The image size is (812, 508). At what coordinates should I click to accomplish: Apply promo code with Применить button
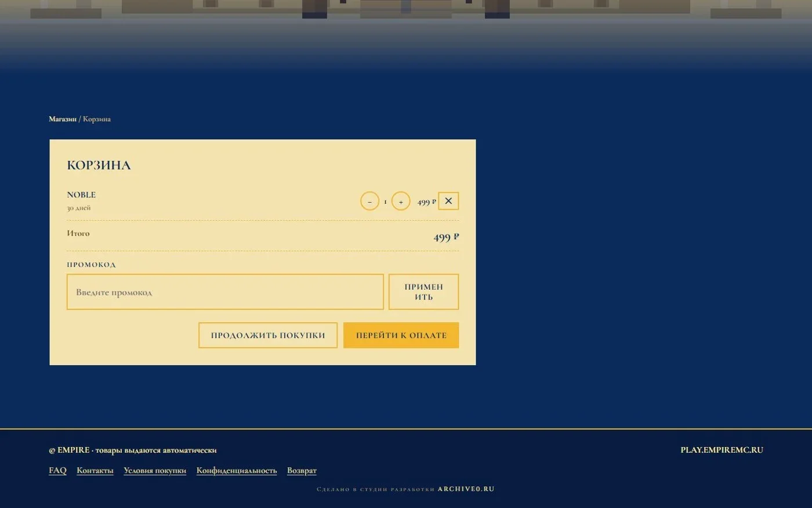[x=423, y=292]
